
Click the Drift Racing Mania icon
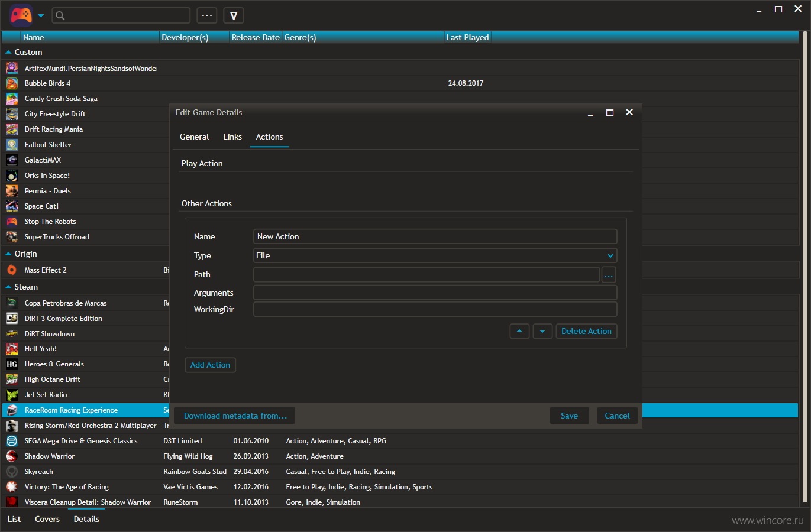[12, 129]
